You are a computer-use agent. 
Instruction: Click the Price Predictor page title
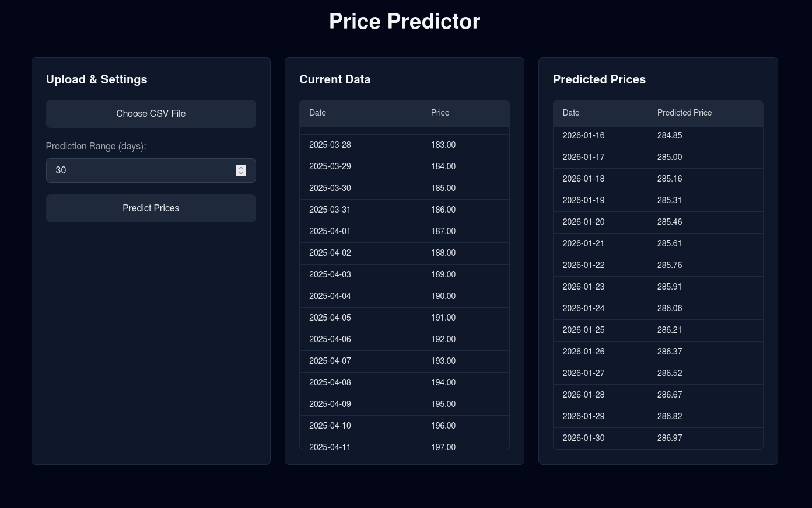click(x=404, y=21)
